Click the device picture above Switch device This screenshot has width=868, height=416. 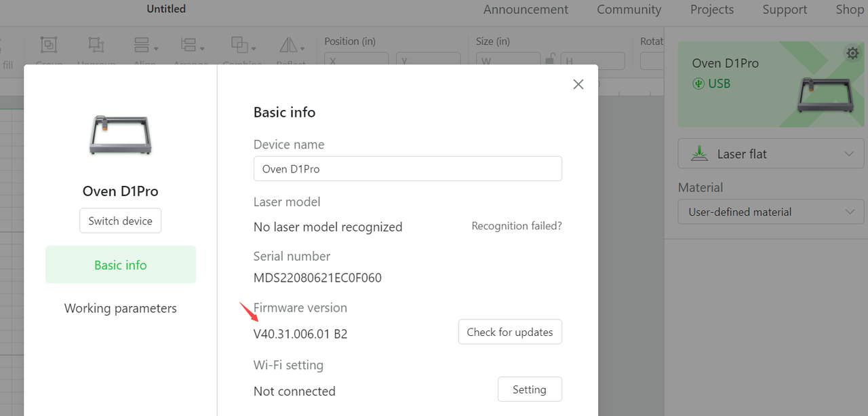click(120, 134)
